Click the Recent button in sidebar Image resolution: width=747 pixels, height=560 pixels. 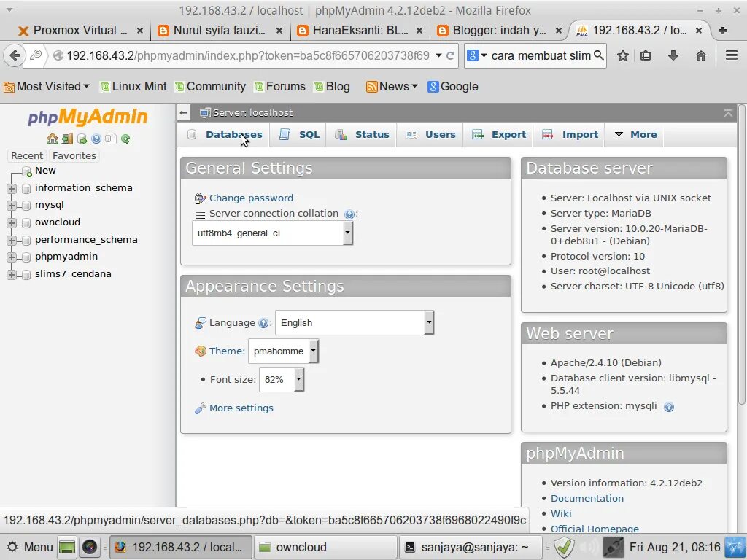(27, 156)
